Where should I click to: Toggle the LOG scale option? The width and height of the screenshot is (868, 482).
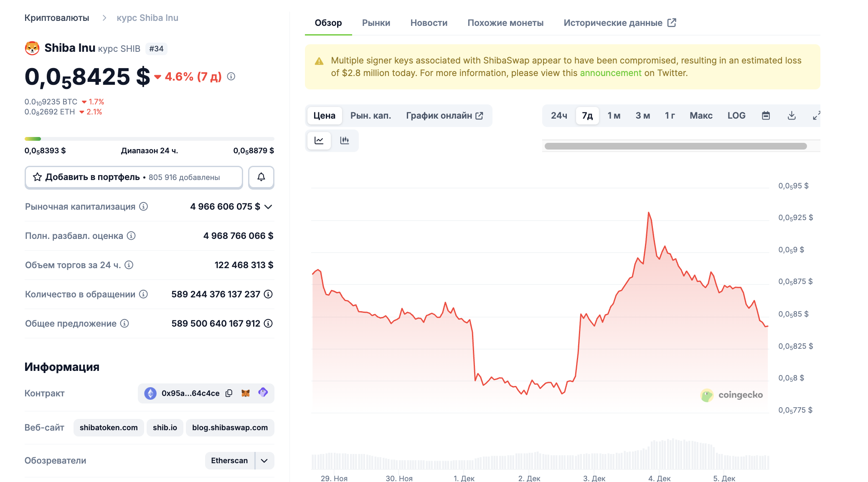pyautogui.click(x=736, y=116)
